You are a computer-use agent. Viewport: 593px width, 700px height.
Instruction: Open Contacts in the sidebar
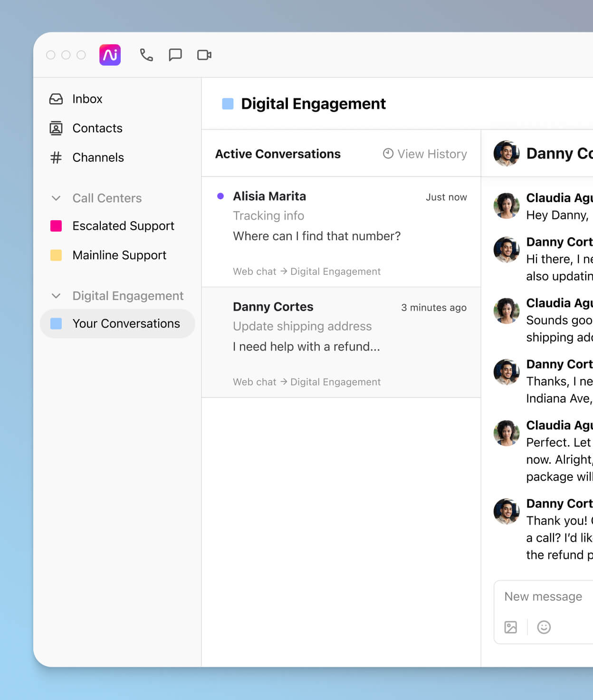pyautogui.click(x=97, y=128)
